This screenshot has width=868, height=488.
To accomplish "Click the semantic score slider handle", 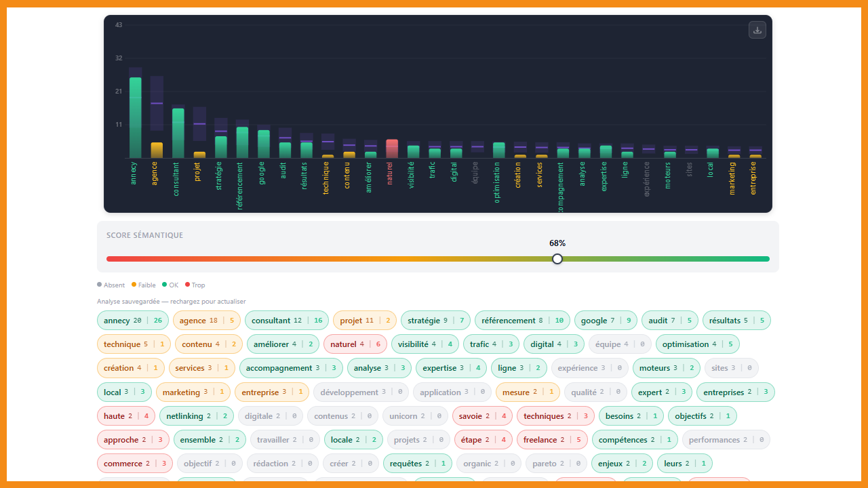I will (557, 259).
